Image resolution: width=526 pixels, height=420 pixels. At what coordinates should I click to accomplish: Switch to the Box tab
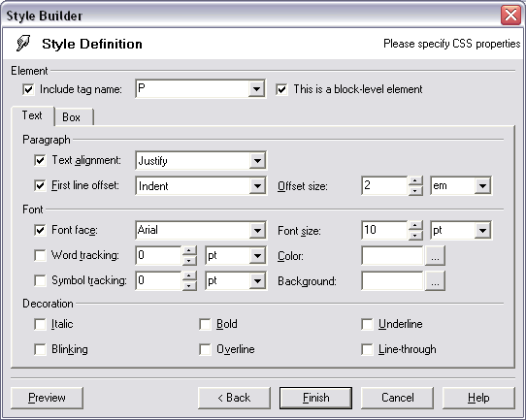[x=72, y=117]
